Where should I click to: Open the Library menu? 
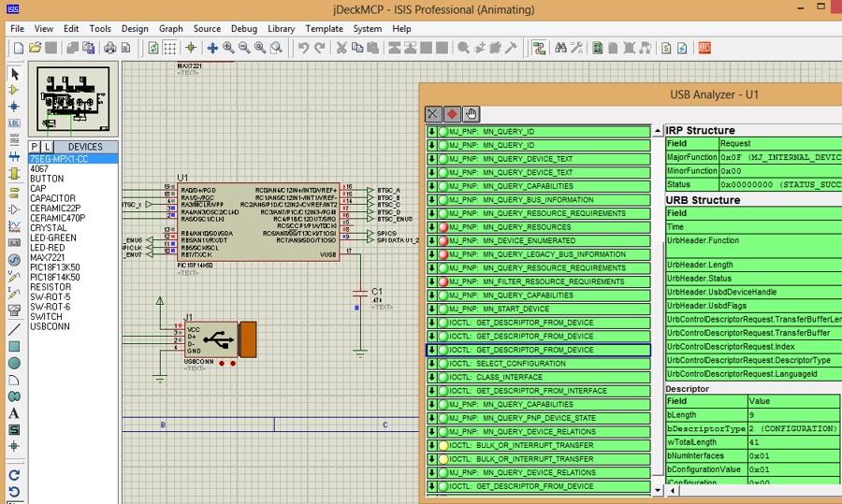click(x=281, y=29)
